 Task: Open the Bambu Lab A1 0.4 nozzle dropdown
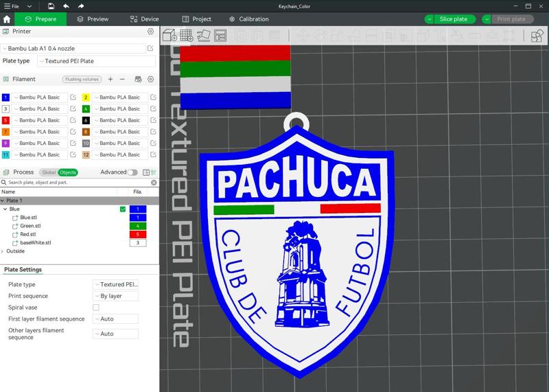point(73,48)
